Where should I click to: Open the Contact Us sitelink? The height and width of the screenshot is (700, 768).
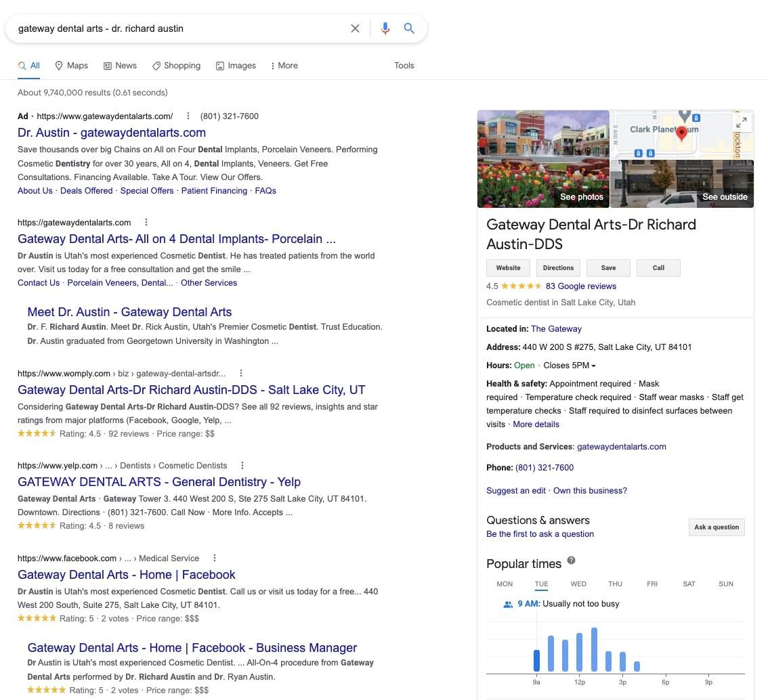pos(39,283)
